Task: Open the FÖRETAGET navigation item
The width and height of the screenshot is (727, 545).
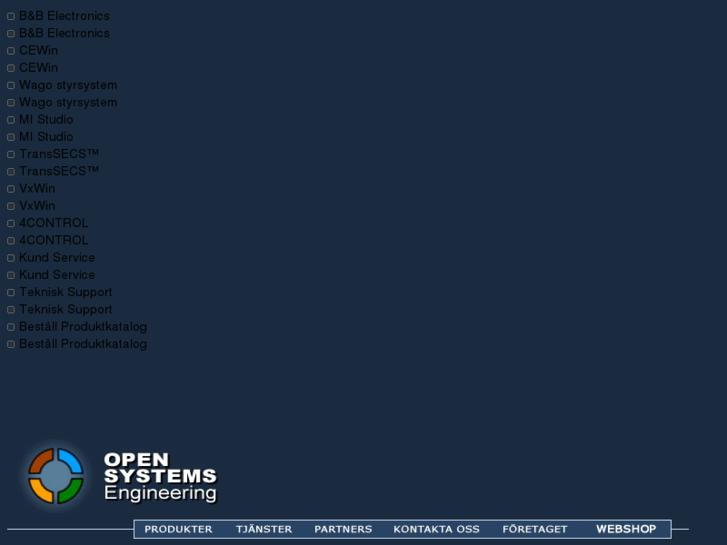Action: point(535,529)
